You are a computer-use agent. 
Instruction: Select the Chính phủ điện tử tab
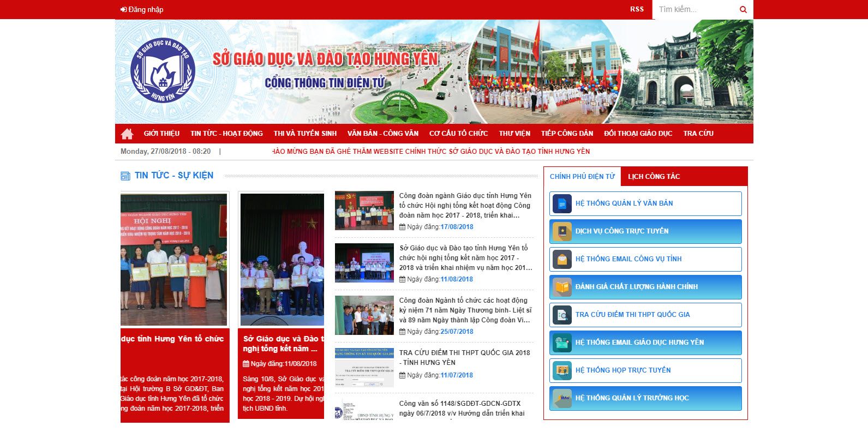pos(582,177)
